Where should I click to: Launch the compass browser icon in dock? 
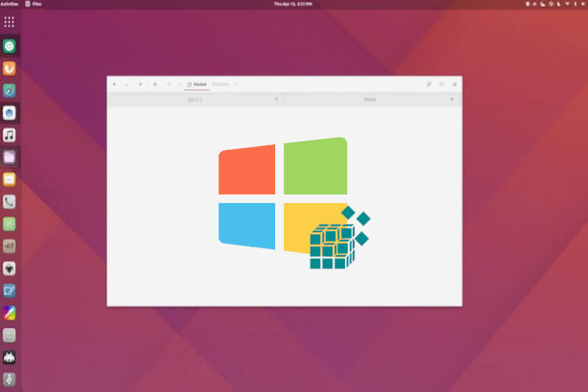pos(9,91)
